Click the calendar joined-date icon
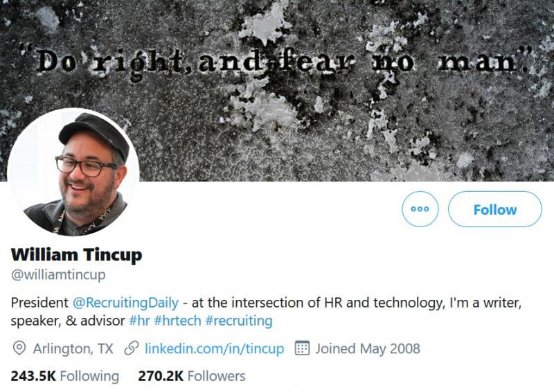554x392 pixels. click(x=302, y=348)
